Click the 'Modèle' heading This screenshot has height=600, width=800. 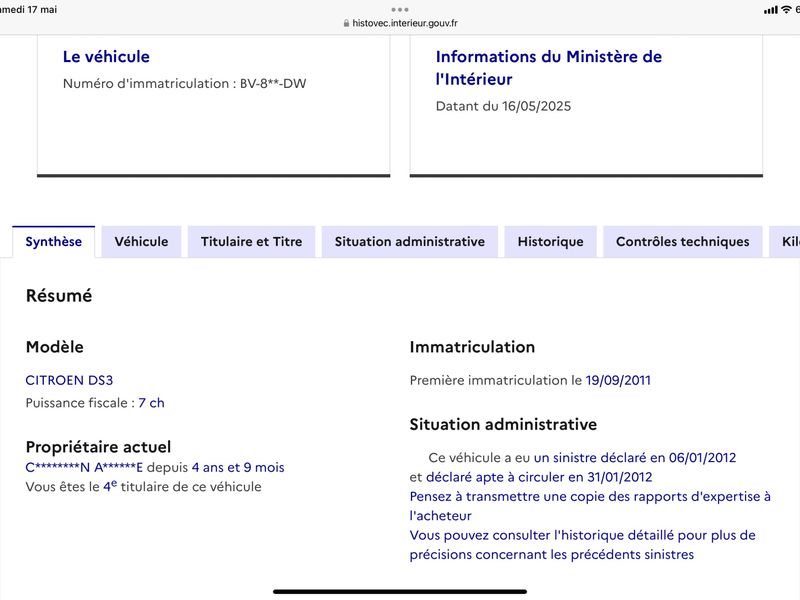point(55,347)
